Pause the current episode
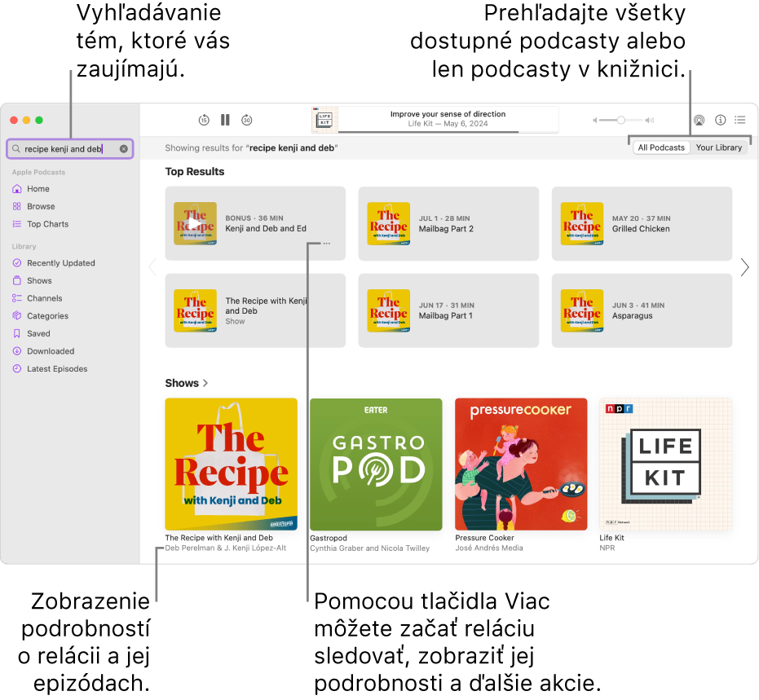The height and width of the screenshot is (700, 759). coord(225,120)
